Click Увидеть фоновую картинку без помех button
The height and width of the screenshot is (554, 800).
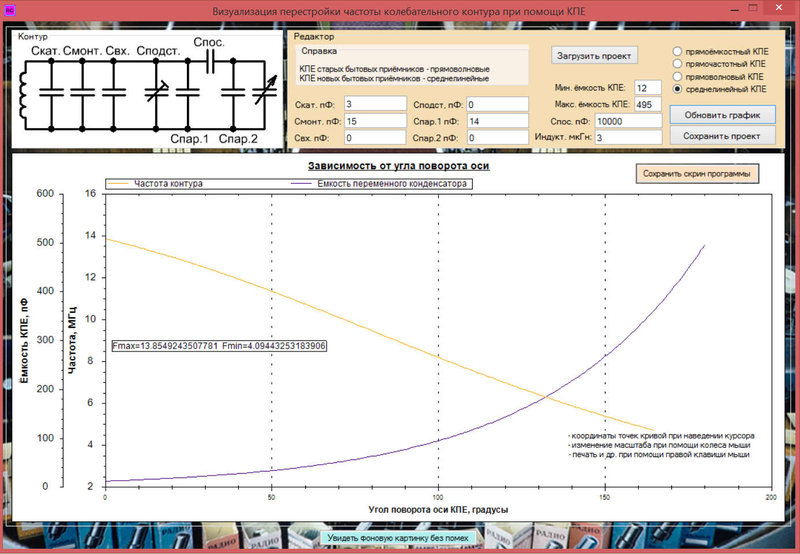[x=398, y=537]
